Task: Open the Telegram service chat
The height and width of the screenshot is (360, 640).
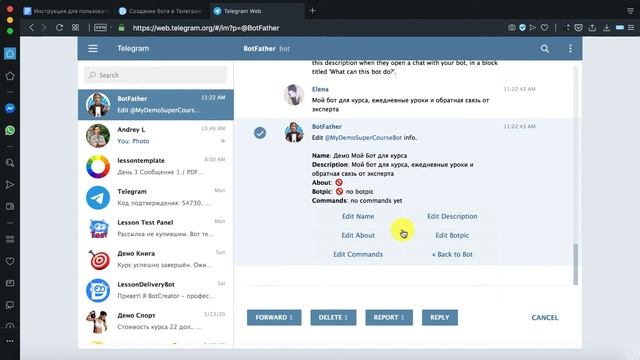Action: [x=156, y=198]
